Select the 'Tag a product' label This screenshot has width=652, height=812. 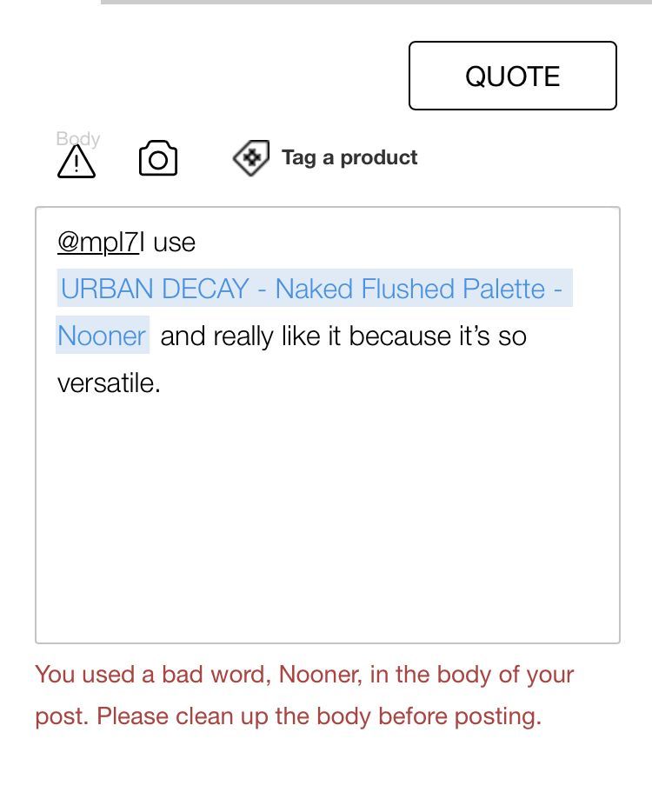(349, 157)
